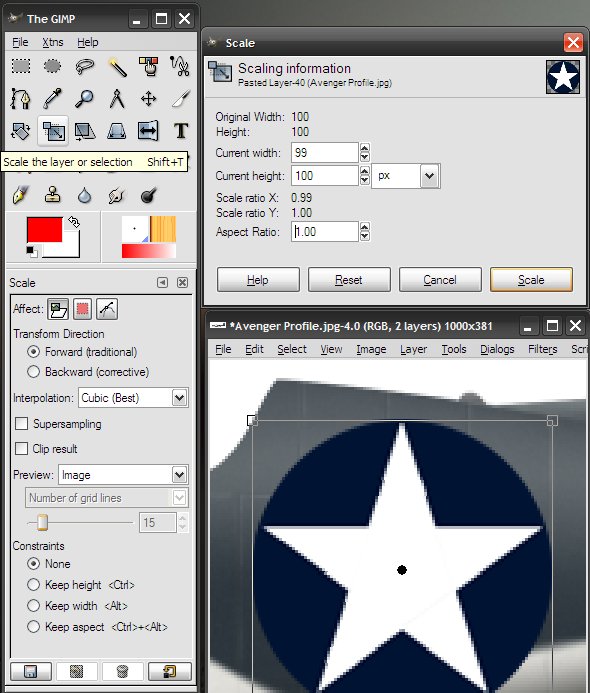This screenshot has height=693, width=590.
Task: Select the Fuzzy Select magic wand tool
Action: 117,66
